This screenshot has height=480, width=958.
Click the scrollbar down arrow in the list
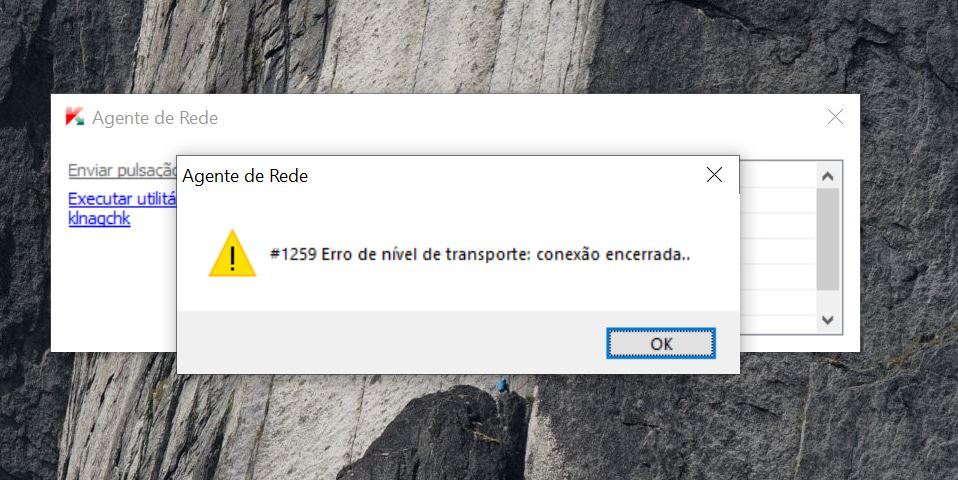(828, 320)
